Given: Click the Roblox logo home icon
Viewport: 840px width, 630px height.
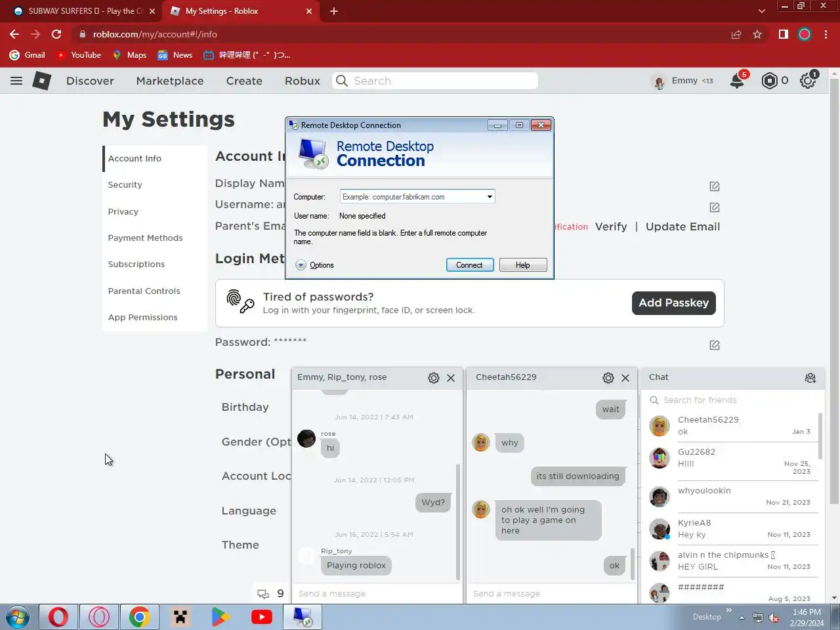Looking at the screenshot, I should [x=42, y=81].
